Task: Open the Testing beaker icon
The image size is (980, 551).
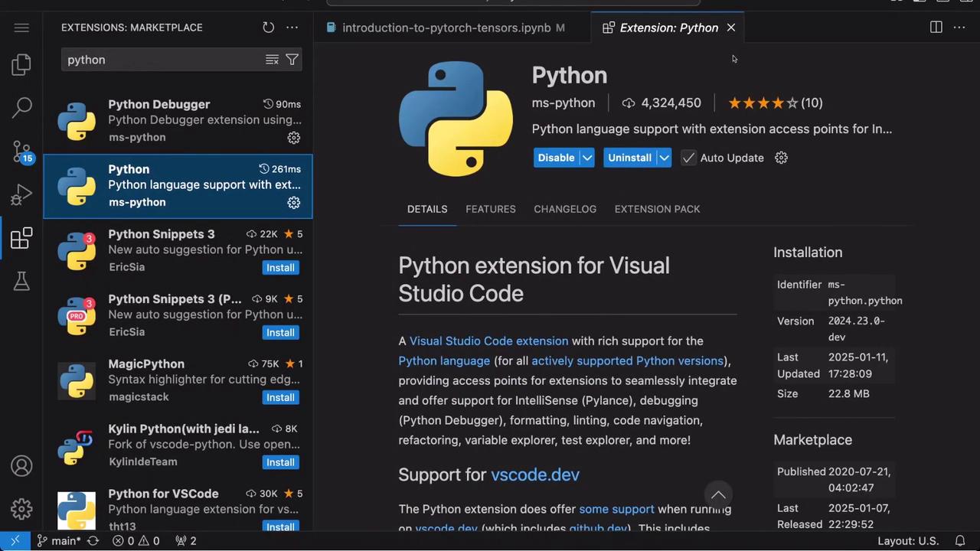Action: click(21, 282)
